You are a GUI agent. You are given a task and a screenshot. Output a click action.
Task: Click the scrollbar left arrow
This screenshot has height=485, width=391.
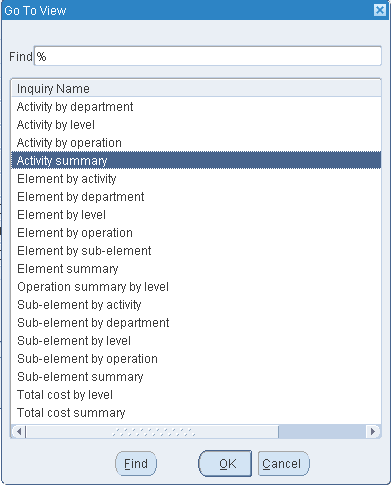tap(19, 431)
